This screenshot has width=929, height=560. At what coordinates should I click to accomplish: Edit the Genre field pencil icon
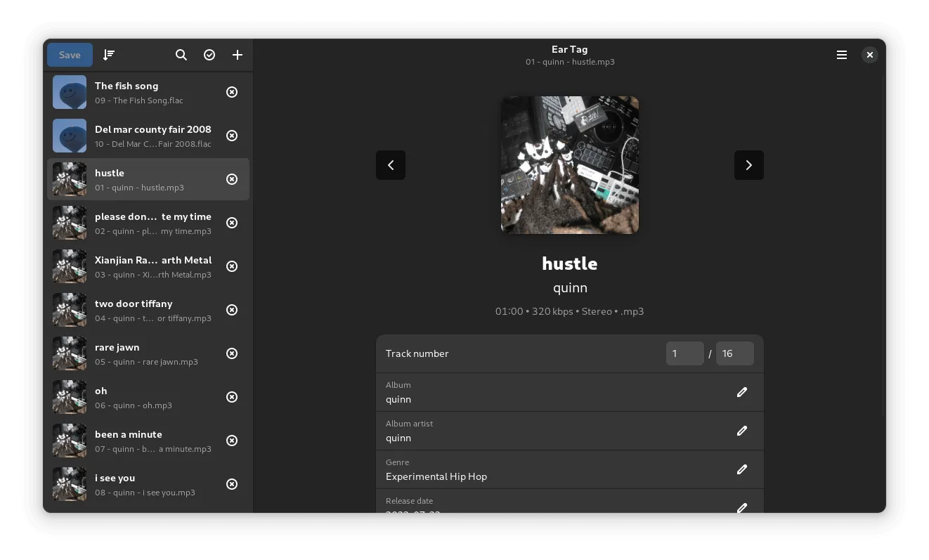(741, 469)
